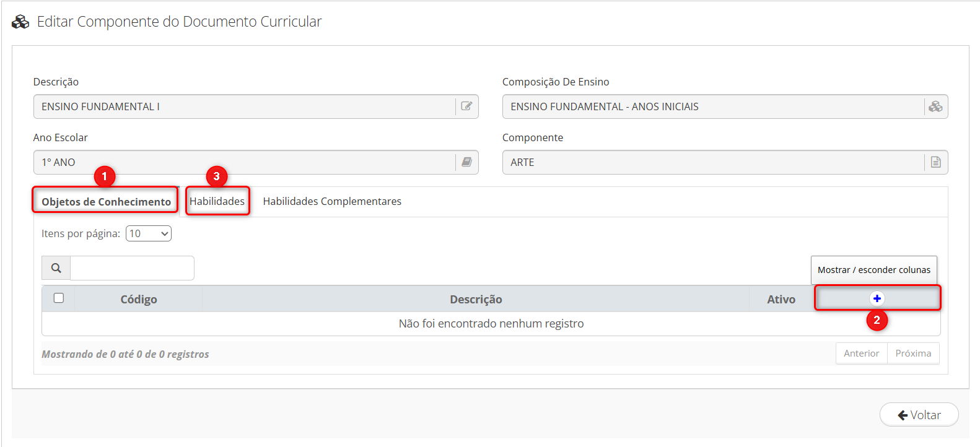Screen dimensions: 980x447
Task: Click the Mostrar / esconder colunas button
Action: [x=873, y=270]
